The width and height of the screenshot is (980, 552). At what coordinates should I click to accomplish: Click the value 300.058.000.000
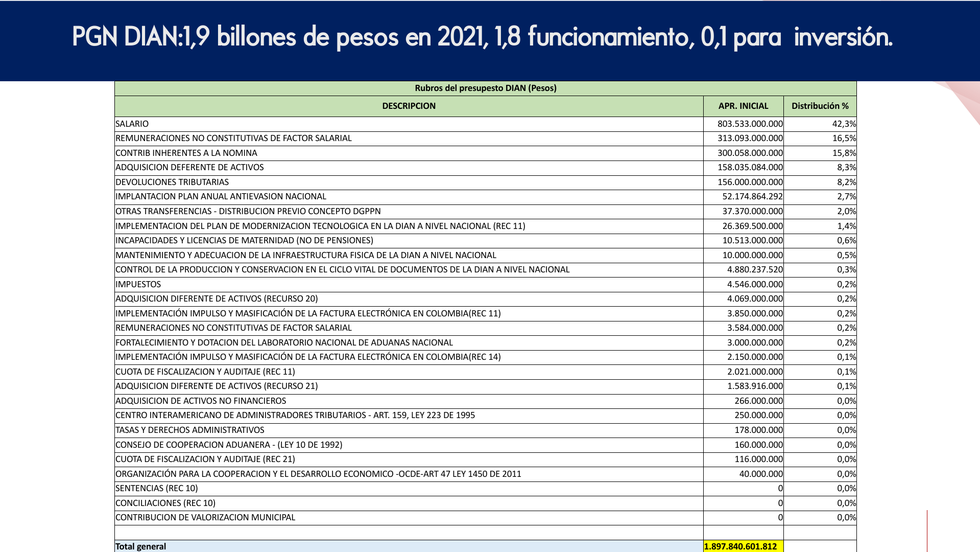pyautogui.click(x=750, y=153)
